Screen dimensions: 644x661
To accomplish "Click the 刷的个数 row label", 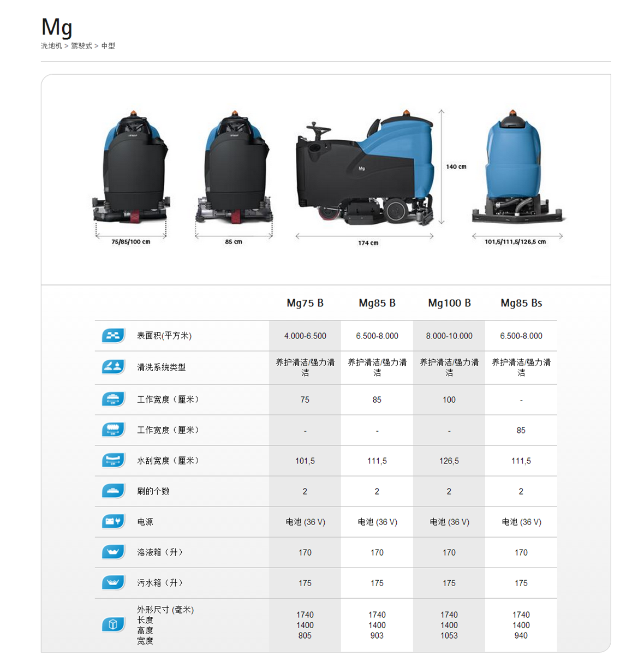I will 153,491.
